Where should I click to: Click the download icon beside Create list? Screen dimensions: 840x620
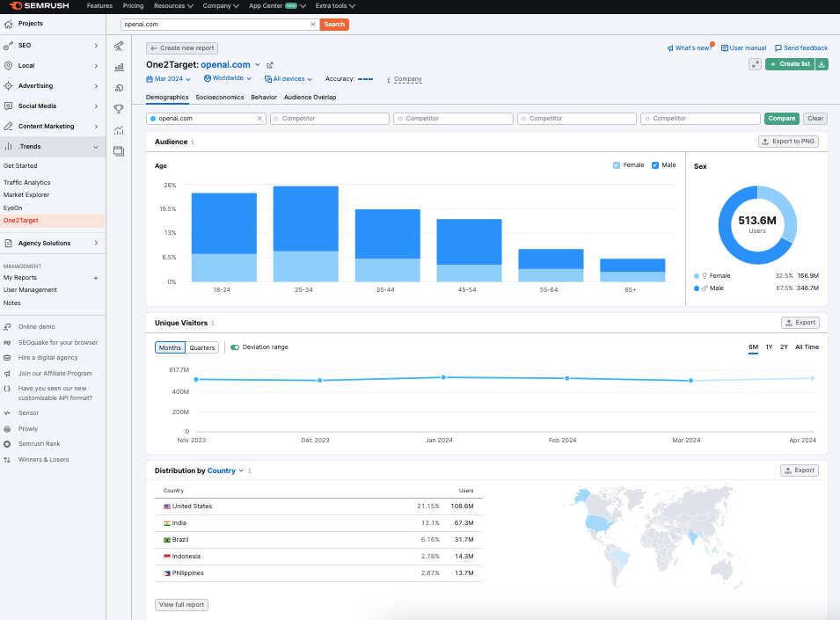[822, 64]
